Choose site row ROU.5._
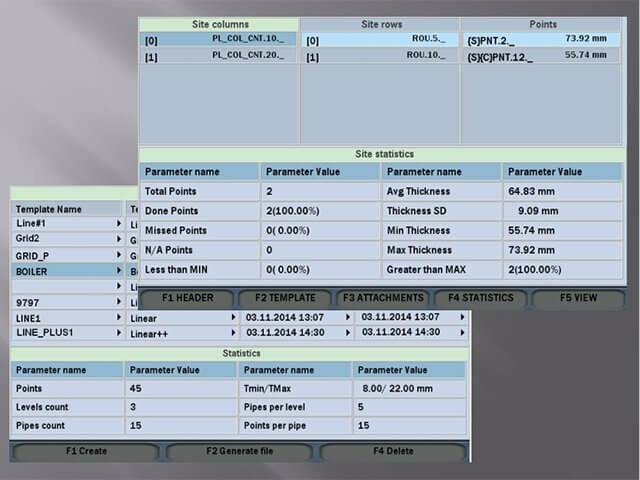 (x=378, y=39)
